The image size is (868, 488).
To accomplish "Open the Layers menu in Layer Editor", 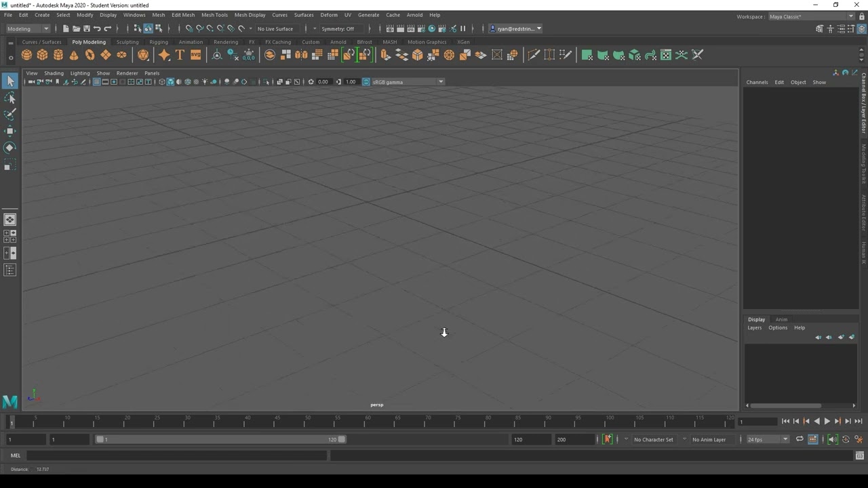I will pos(754,328).
